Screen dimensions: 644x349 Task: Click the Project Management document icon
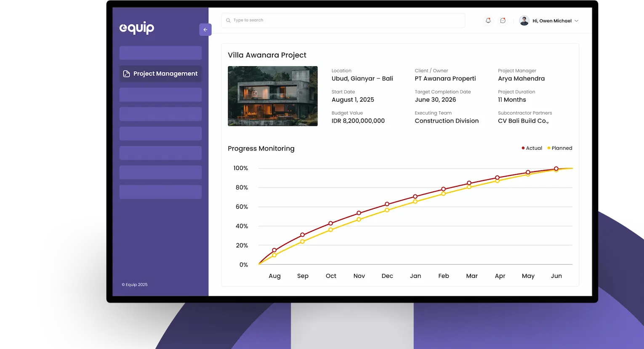(x=126, y=74)
